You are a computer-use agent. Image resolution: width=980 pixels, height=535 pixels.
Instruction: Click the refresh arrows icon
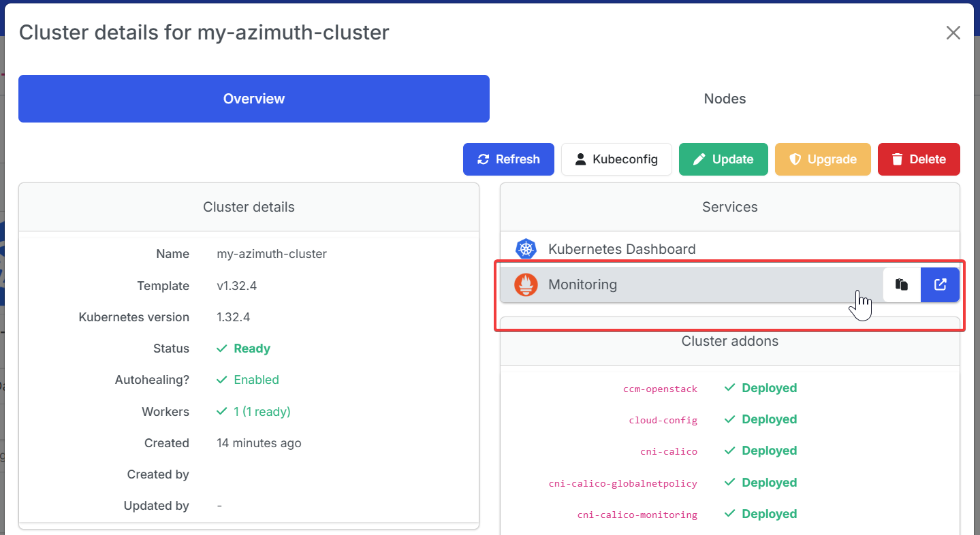pos(484,159)
